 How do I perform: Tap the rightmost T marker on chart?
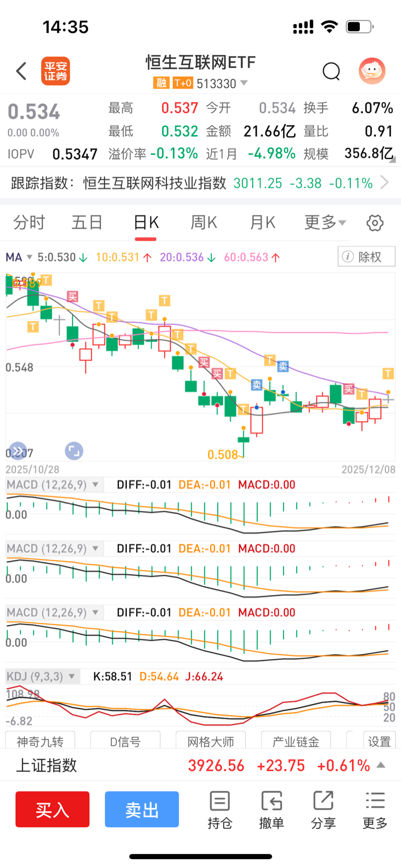388,373
